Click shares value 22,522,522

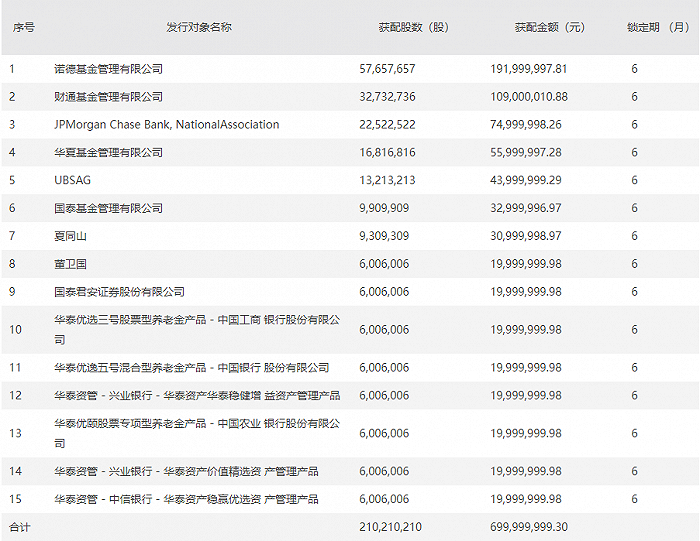click(388, 125)
